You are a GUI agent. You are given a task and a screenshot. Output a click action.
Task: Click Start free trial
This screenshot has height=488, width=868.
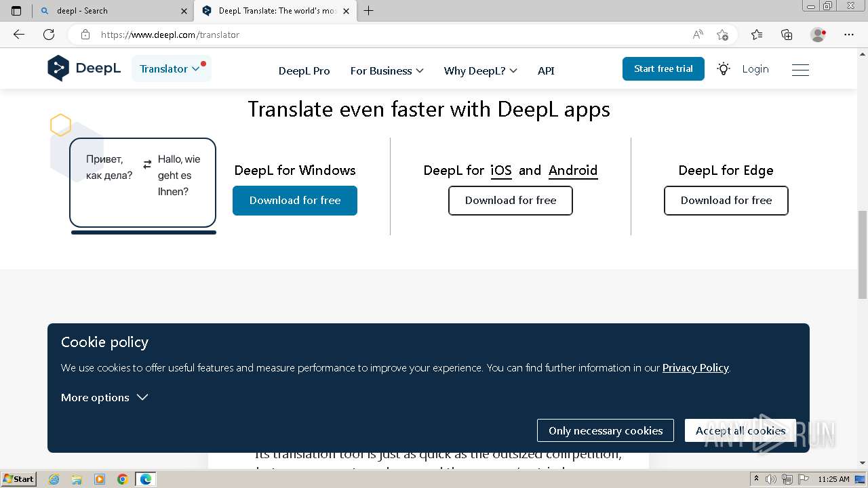(x=663, y=68)
